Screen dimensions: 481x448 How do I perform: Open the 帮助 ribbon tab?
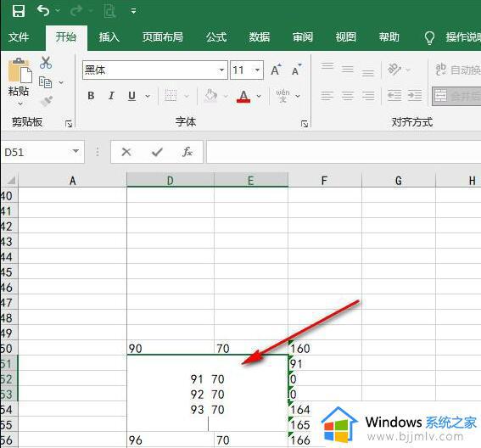389,37
